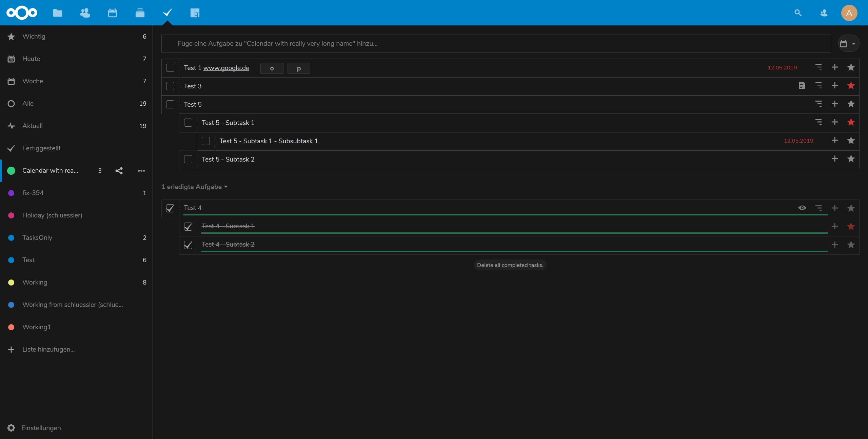The image size is (868, 439).
Task: Collapse subtasks of completed Test 4
Action: pyautogui.click(x=818, y=208)
